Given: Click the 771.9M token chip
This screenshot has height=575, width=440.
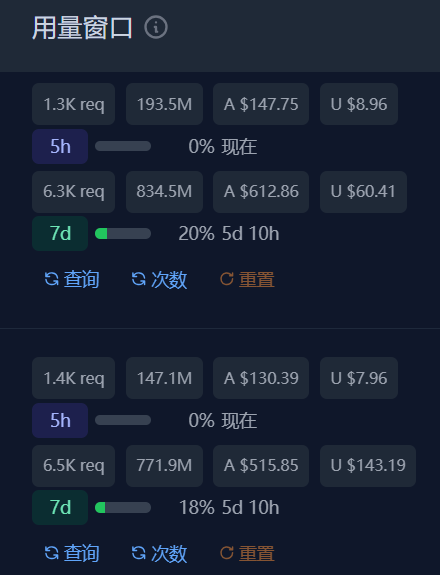Looking at the screenshot, I should pyautogui.click(x=164, y=466).
